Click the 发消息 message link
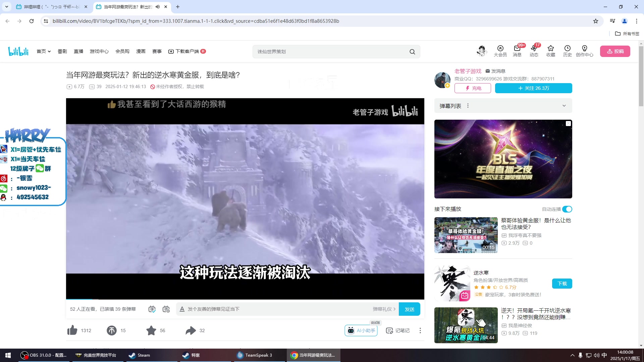The image size is (644, 362). pyautogui.click(x=495, y=71)
